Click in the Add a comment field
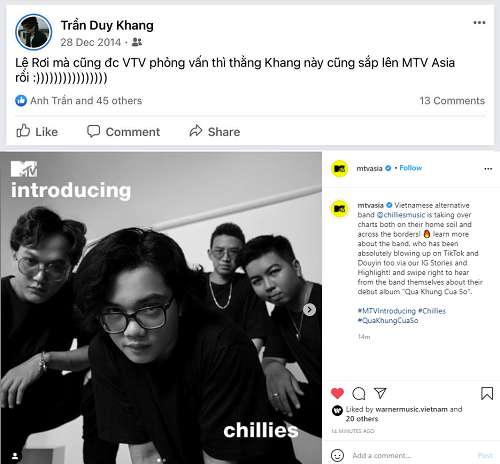Screen dimensions: 500x464 point(413,455)
